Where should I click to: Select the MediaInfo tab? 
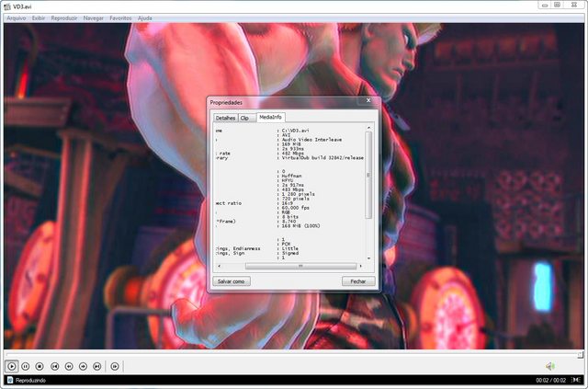pos(271,117)
